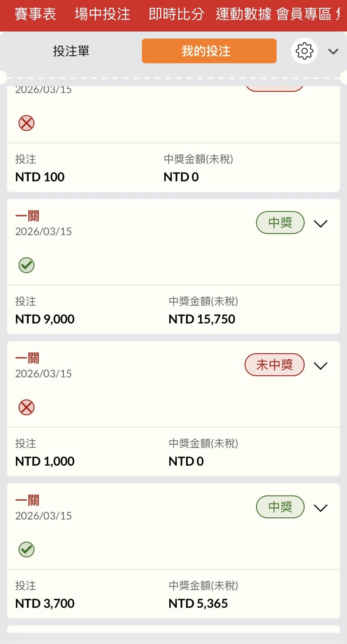
Task: Click the red X icon on the NTD 100 bet
Action: coord(26,123)
